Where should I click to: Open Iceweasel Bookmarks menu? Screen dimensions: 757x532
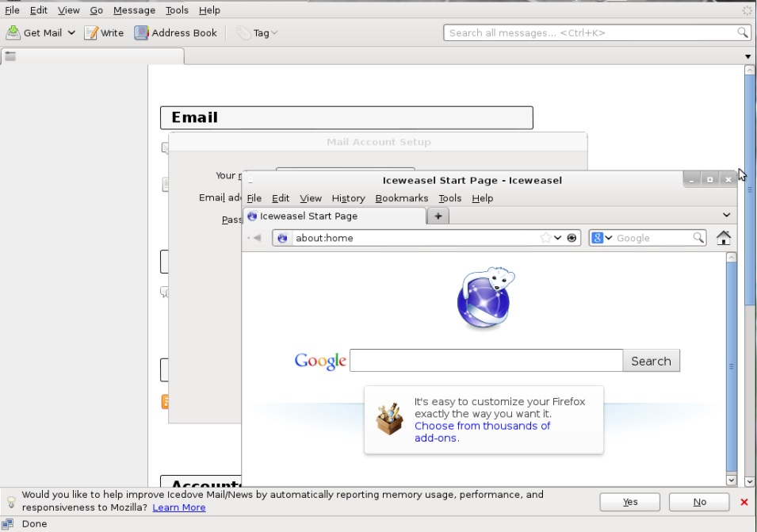[402, 198]
